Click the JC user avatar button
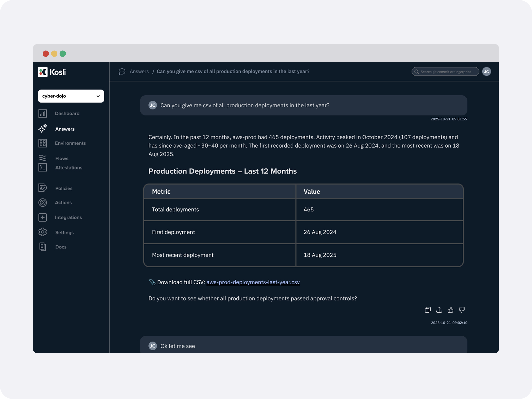This screenshot has width=532, height=399. pos(486,72)
